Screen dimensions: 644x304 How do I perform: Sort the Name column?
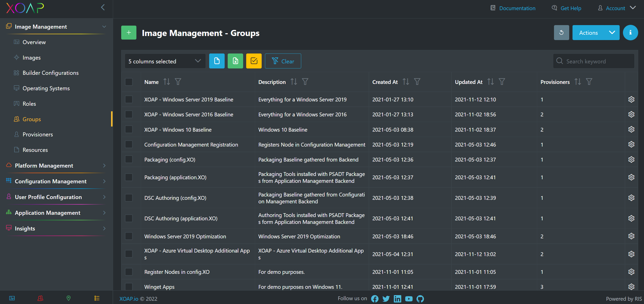coord(167,82)
